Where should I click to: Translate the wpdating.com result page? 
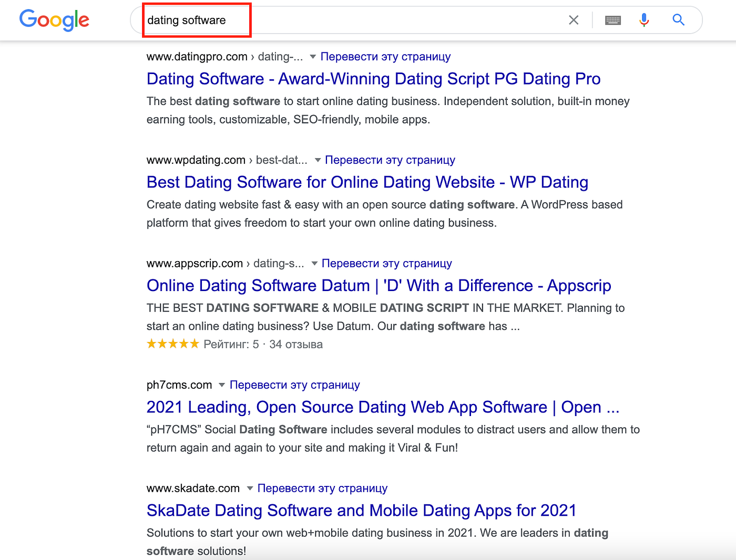(x=390, y=160)
